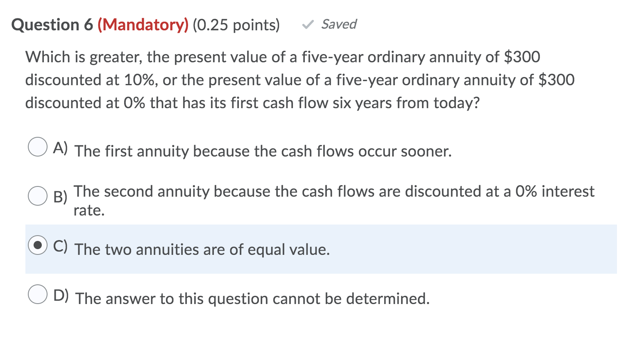Click the checkmark icon next to Saved
The width and height of the screenshot is (644, 345).
click(x=307, y=25)
